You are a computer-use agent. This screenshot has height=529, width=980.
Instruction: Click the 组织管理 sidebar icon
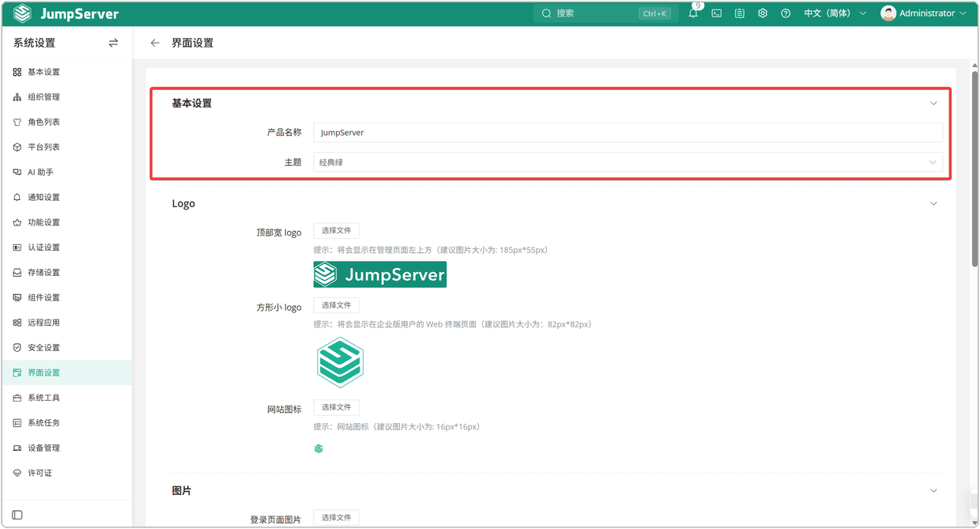point(17,97)
